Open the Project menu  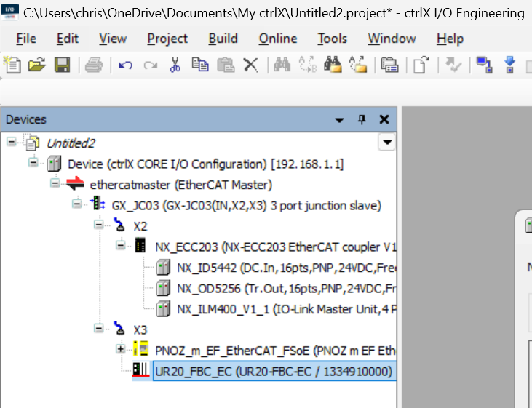click(x=167, y=39)
